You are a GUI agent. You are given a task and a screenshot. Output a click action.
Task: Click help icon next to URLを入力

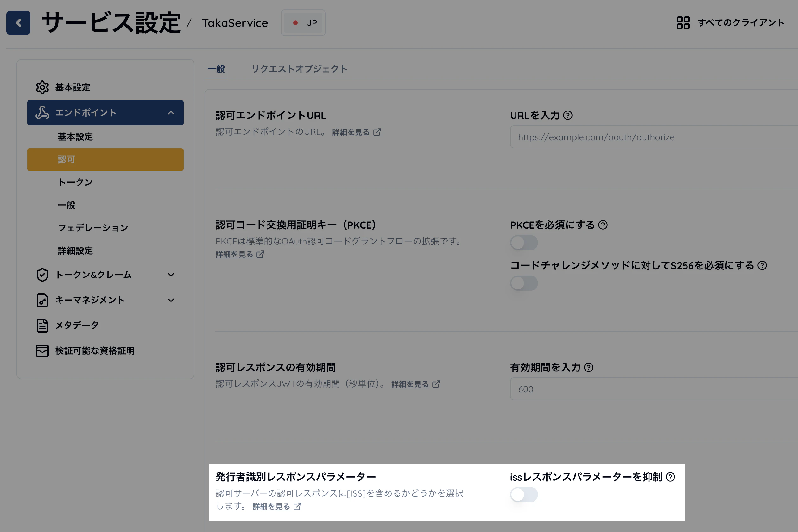click(x=567, y=115)
